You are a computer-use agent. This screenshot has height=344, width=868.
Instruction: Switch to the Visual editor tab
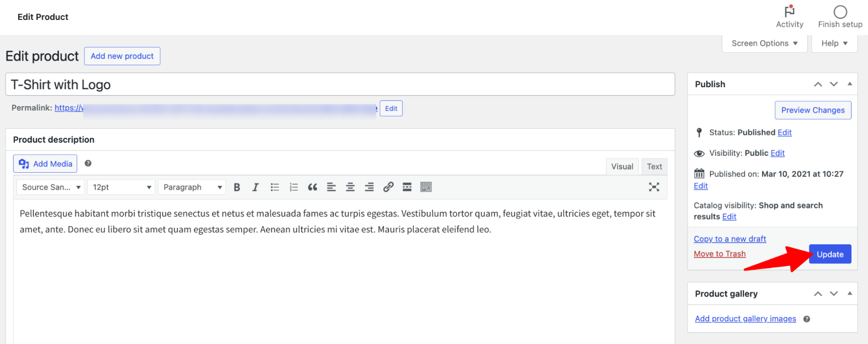[622, 167]
